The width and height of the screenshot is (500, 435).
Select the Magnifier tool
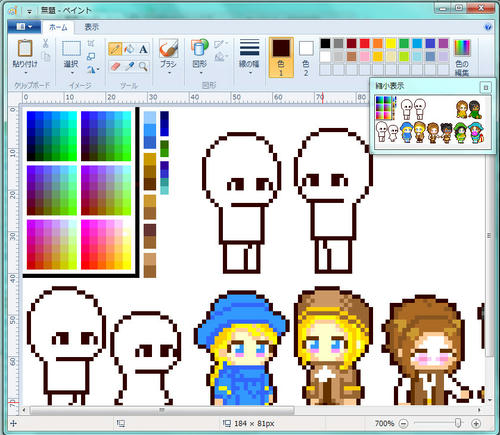pyautogui.click(x=143, y=66)
